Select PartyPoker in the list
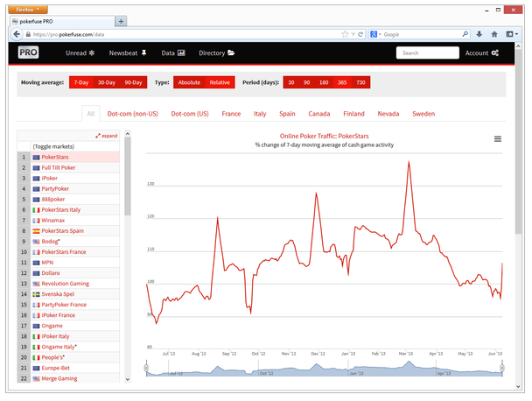The height and width of the screenshot is (401, 532). pos(68,188)
